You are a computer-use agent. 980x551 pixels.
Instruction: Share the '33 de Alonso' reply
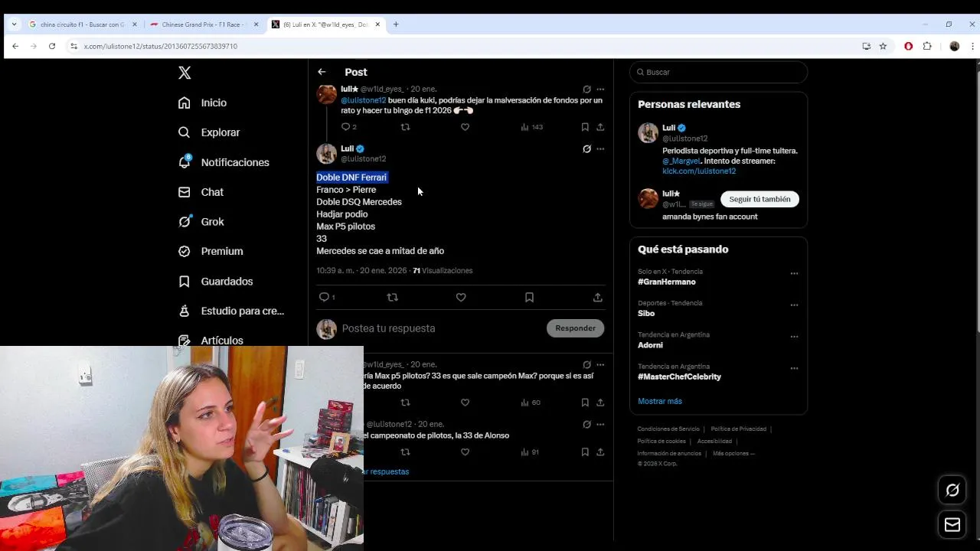tap(600, 452)
